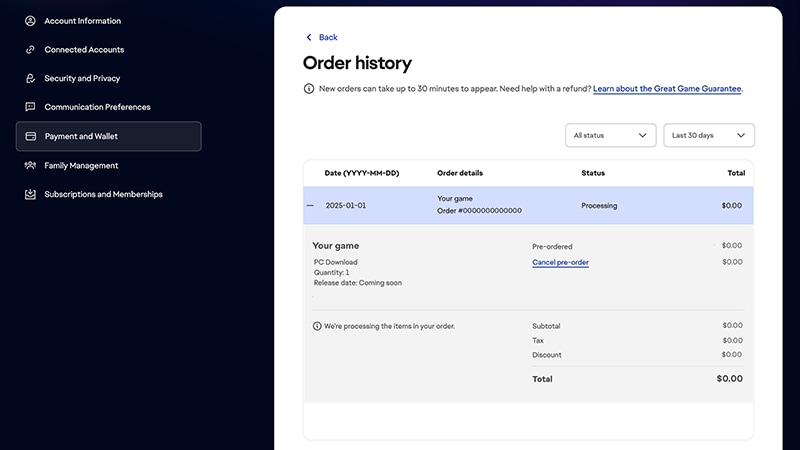Click the Connected Accounts link icon
The width and height of the screenshot is (800, 450).
pos(31,50)
